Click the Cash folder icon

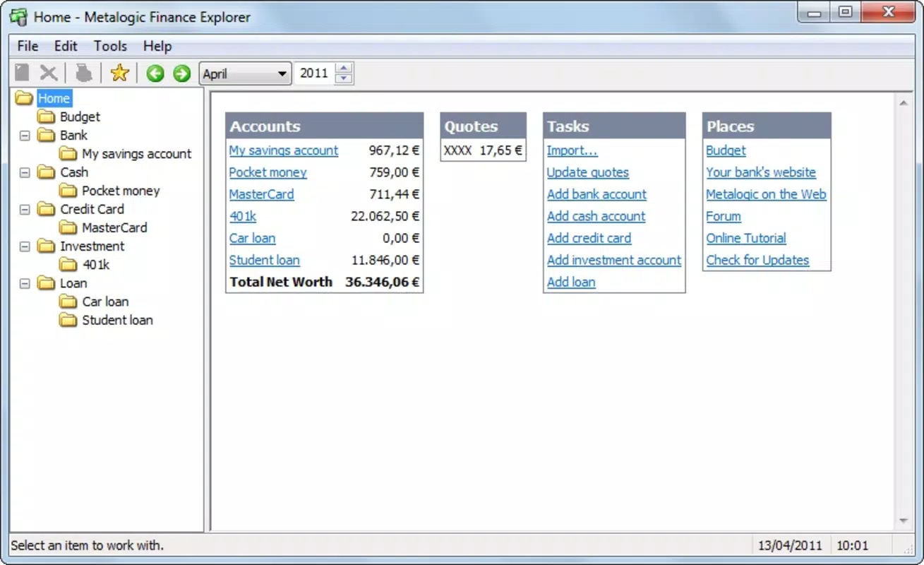(x=47, y=172)
